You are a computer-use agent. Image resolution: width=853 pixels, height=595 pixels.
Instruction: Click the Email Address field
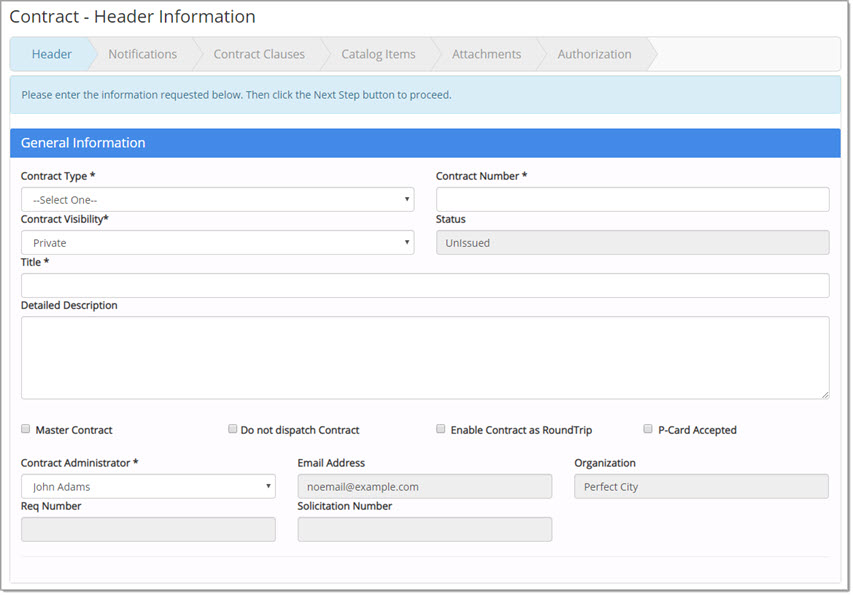click(425, 486)
